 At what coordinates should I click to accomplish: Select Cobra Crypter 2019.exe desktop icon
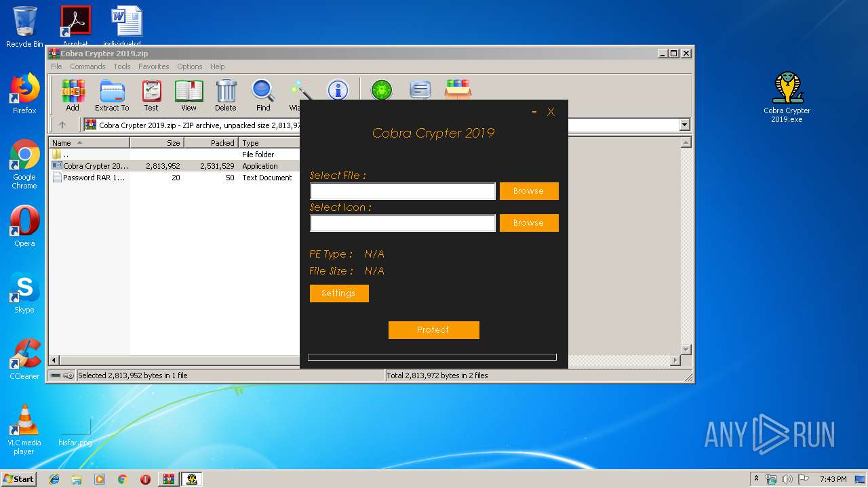coord(787,98)
